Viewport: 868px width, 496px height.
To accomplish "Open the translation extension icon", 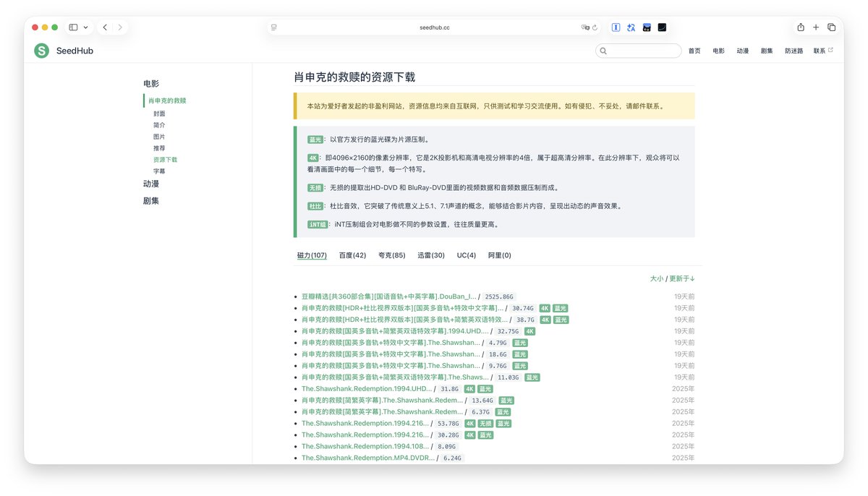I will pyautogui.click(x=631, y=27).
